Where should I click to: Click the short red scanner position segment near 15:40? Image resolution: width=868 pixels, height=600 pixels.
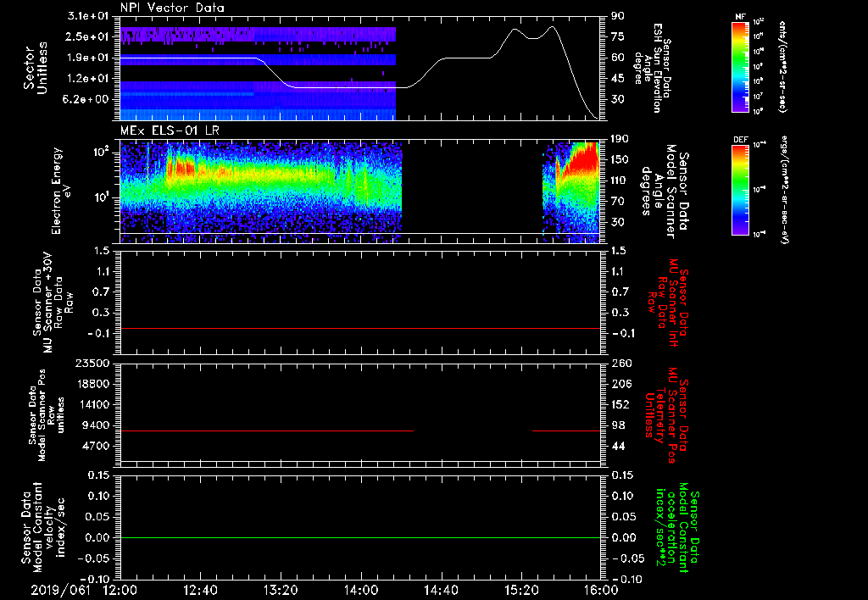[565, 431]
